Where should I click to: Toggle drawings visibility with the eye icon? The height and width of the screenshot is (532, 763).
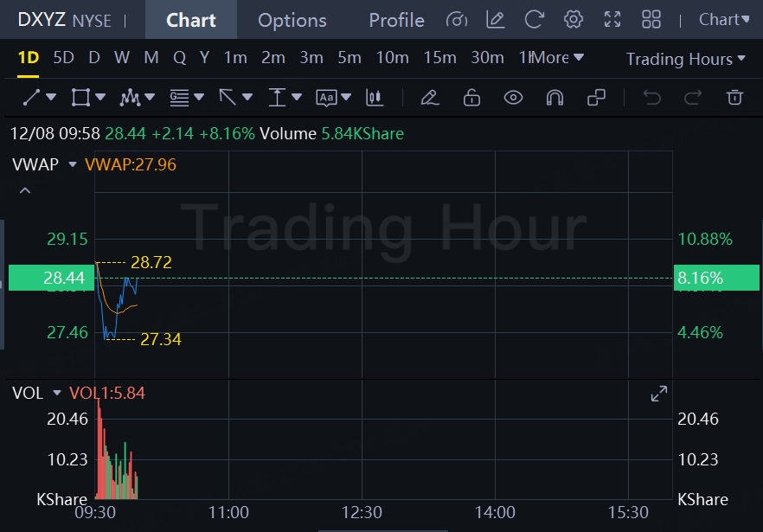coord(513,98)
